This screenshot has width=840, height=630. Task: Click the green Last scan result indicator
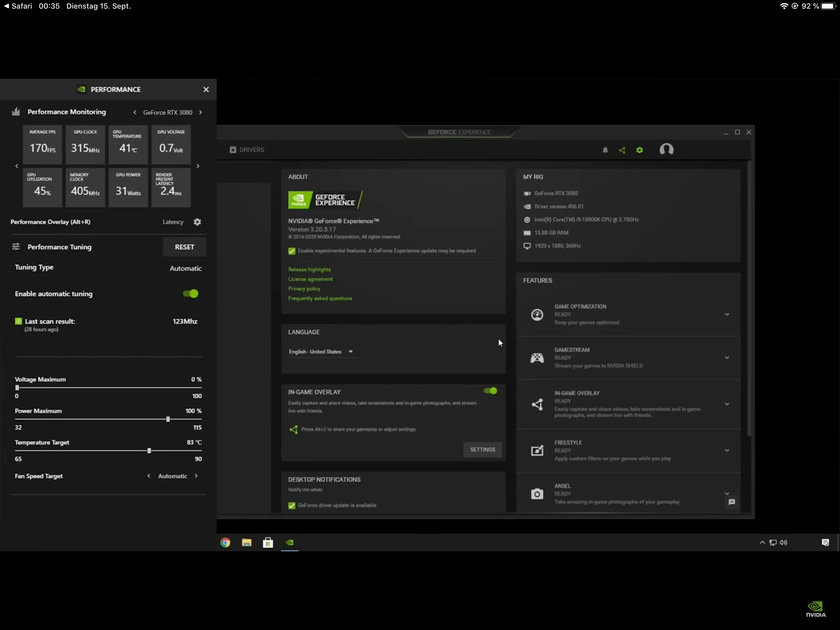18,321
